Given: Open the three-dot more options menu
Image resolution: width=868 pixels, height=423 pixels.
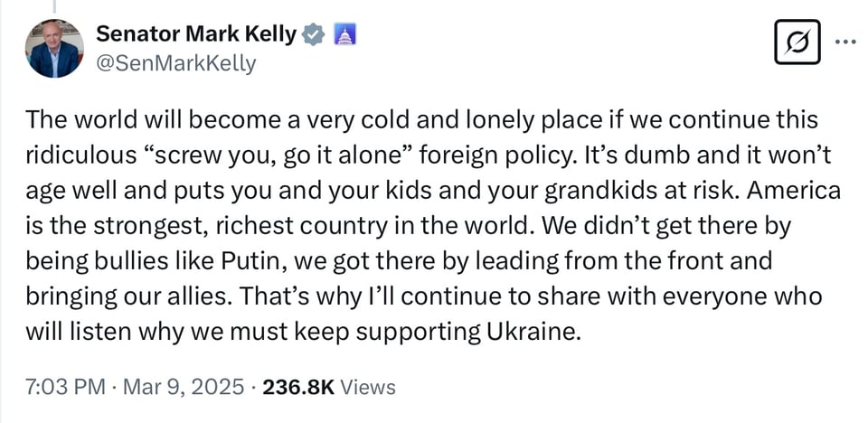Looking at the screenshot, I should pyautogui.click(x=843, y=42).
